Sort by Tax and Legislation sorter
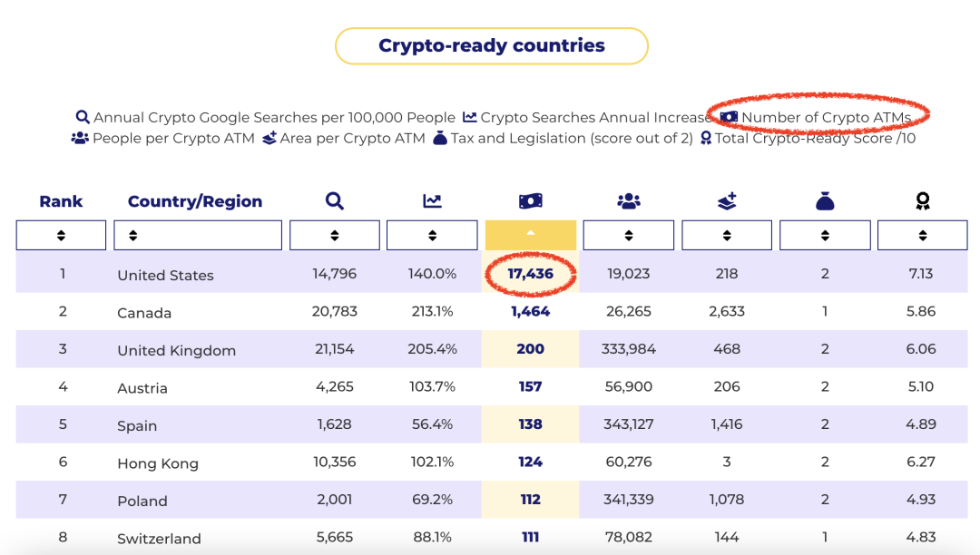 coord(825,236)
